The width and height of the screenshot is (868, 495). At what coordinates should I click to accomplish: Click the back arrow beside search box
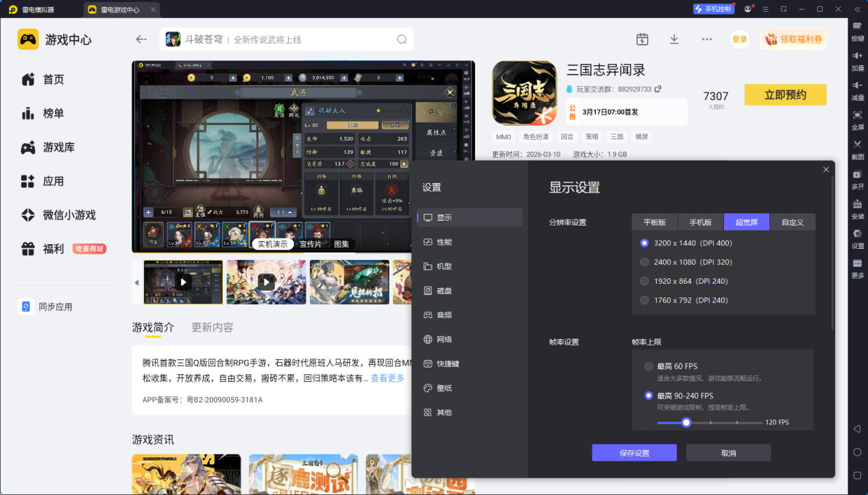[x=141, y=39]
